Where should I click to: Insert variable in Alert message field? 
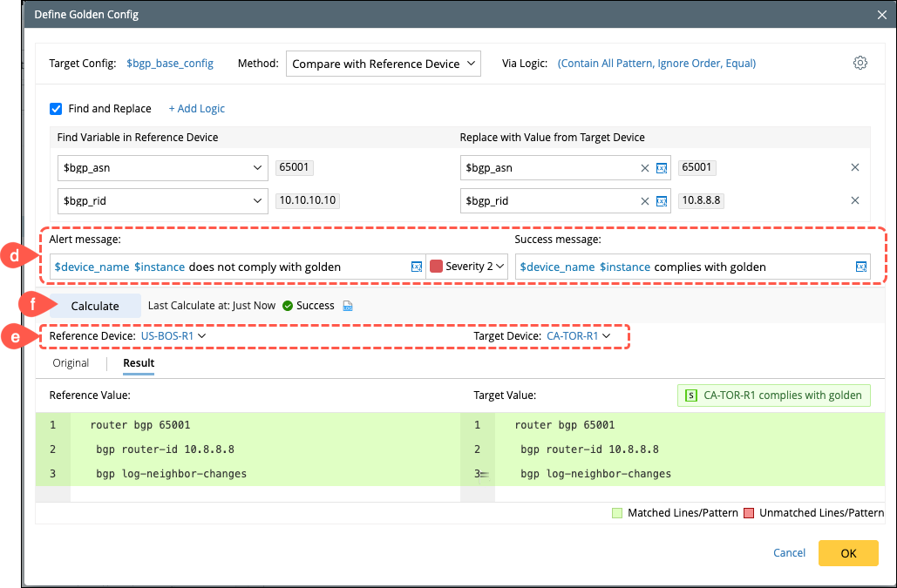pos(416,267)
